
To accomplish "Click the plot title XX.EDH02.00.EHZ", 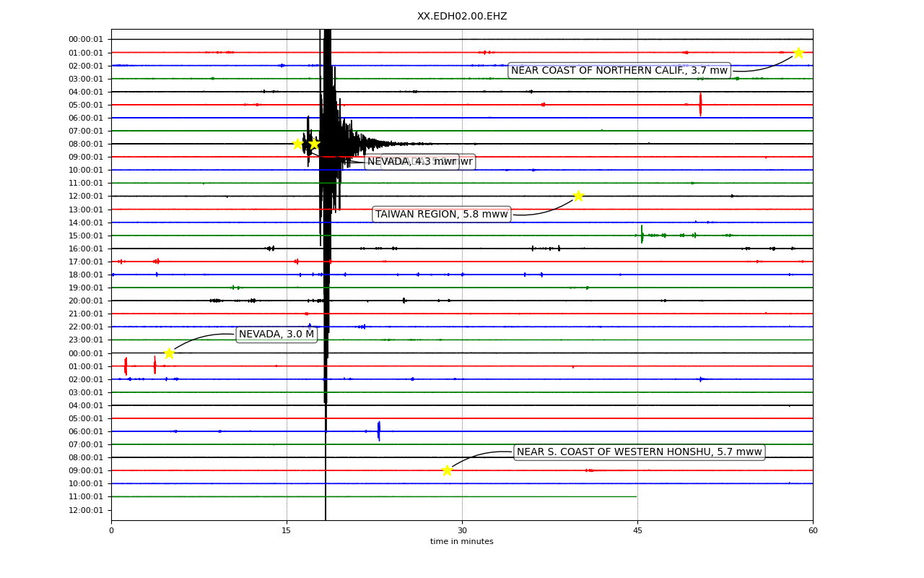I will 462,17.
